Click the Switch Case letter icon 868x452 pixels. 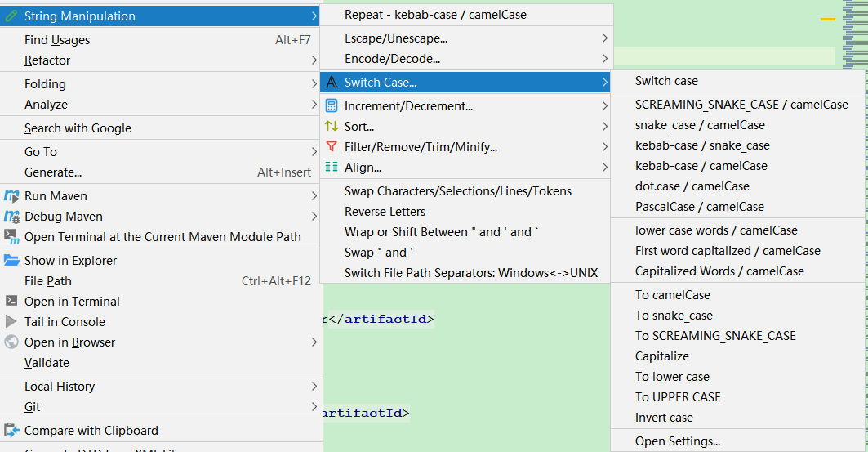(x=331, y=83)
